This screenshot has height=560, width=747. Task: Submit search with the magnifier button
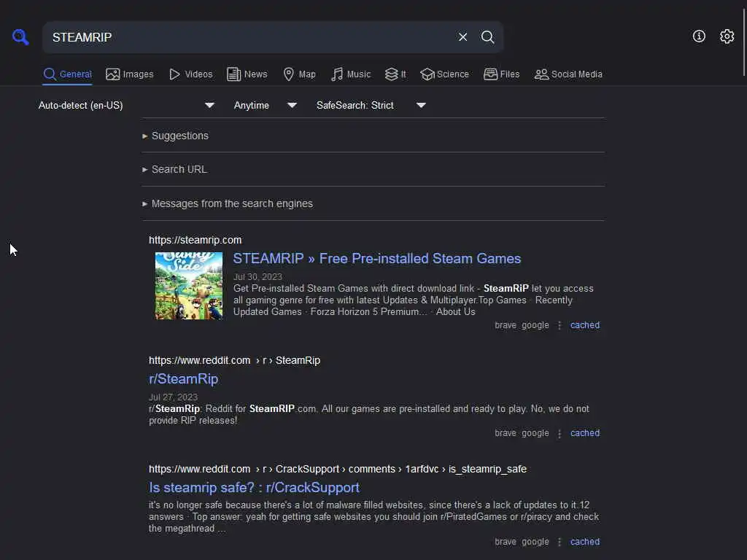487,36
